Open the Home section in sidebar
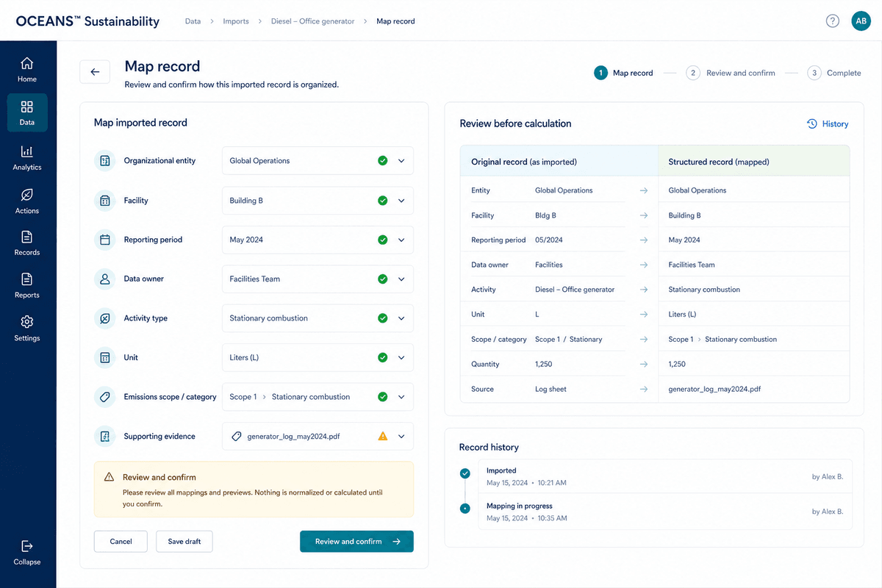The image size is (882, 588). [27, 70]
